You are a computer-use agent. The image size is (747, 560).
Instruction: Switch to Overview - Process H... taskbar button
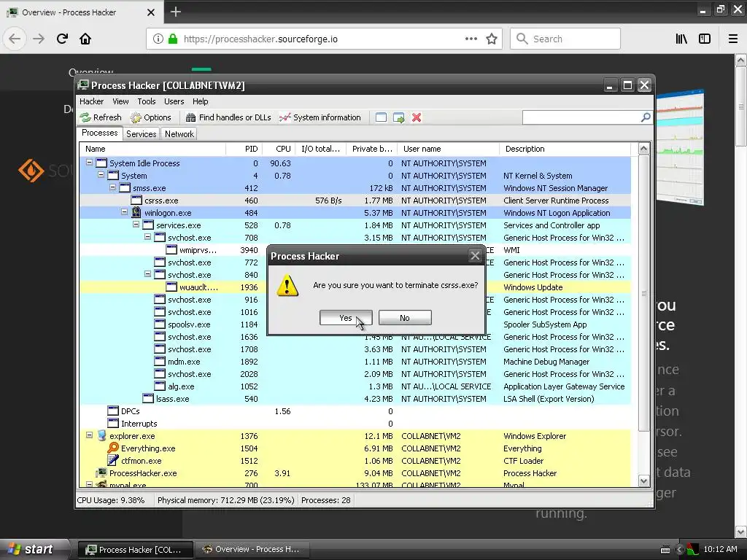point(251,549)
